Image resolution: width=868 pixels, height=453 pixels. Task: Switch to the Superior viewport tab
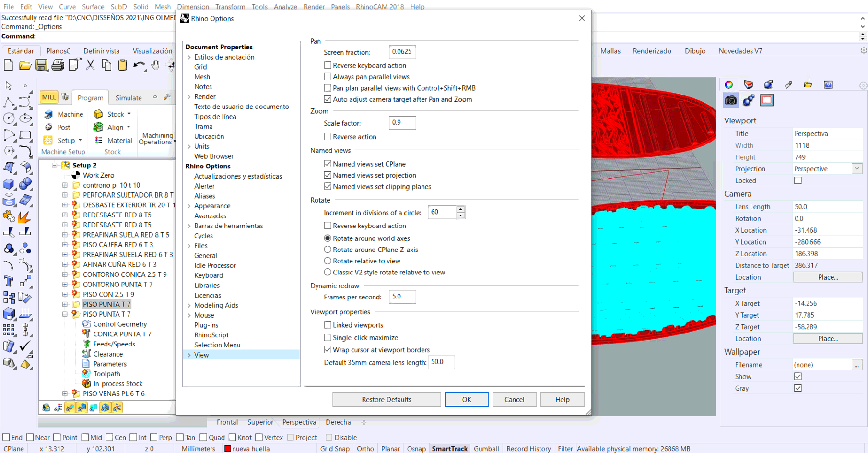pos(260,422)
